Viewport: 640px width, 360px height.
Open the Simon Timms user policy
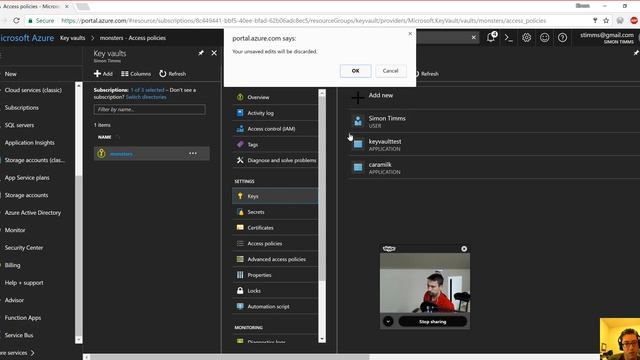coord(494,121)
